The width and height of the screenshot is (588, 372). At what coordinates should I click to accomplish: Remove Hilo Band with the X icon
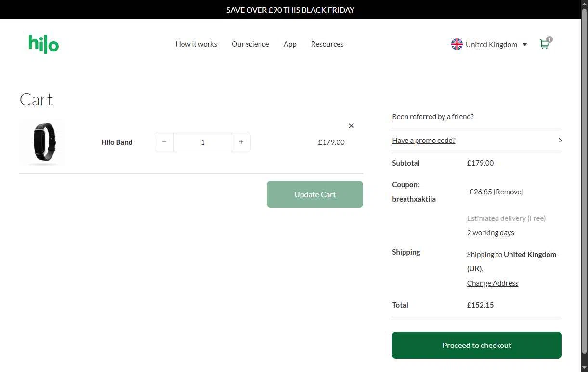[351, 126]
